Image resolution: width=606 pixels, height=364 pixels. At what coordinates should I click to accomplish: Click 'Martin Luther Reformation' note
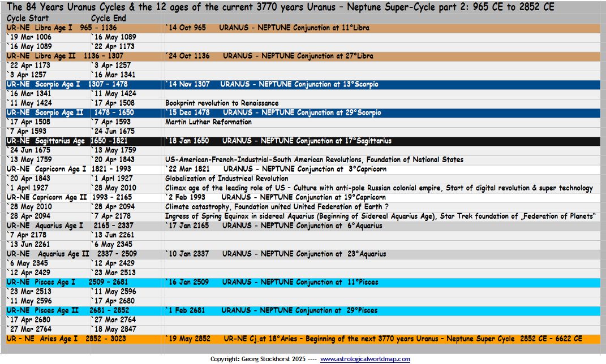[209, 122]
